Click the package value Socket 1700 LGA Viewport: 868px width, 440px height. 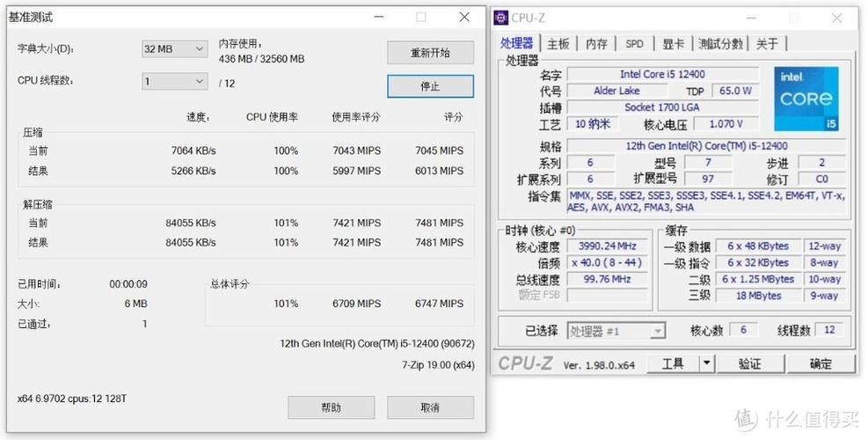click(662, 107)
